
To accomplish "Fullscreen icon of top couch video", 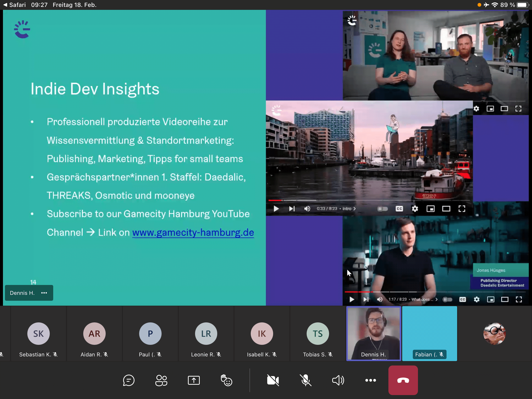I will click(518, 109).
